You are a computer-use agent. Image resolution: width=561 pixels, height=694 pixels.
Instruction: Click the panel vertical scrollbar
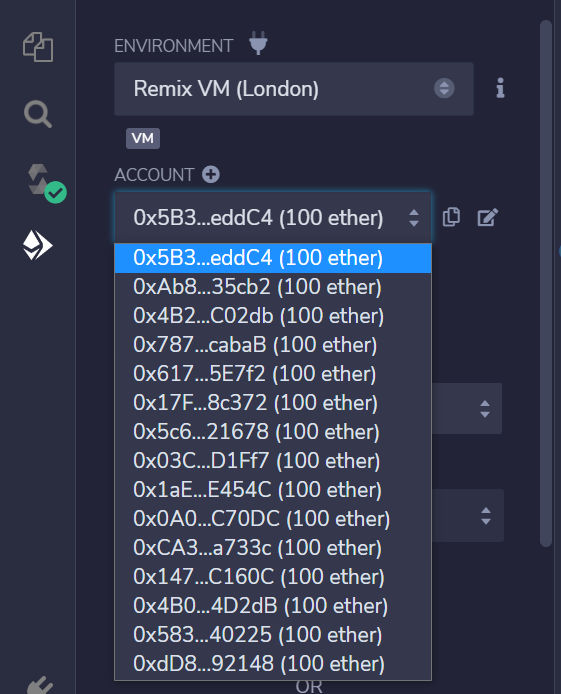tap(546, 283)
